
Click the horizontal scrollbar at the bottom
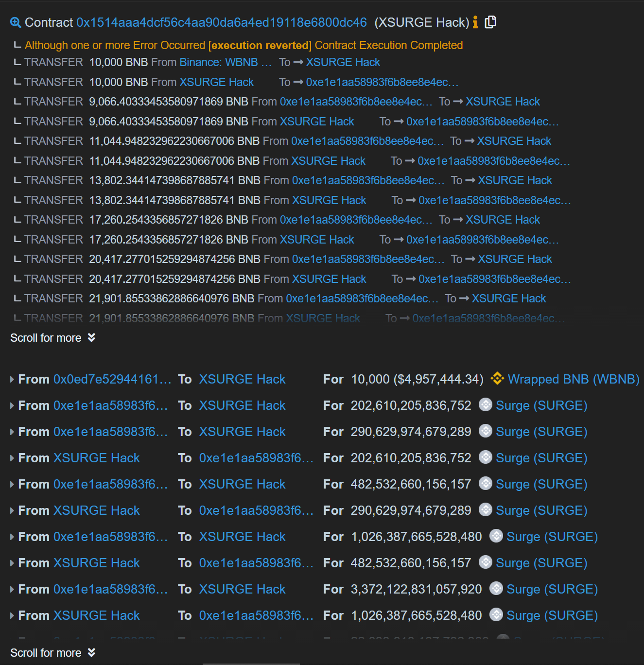[x=251, y=664]
